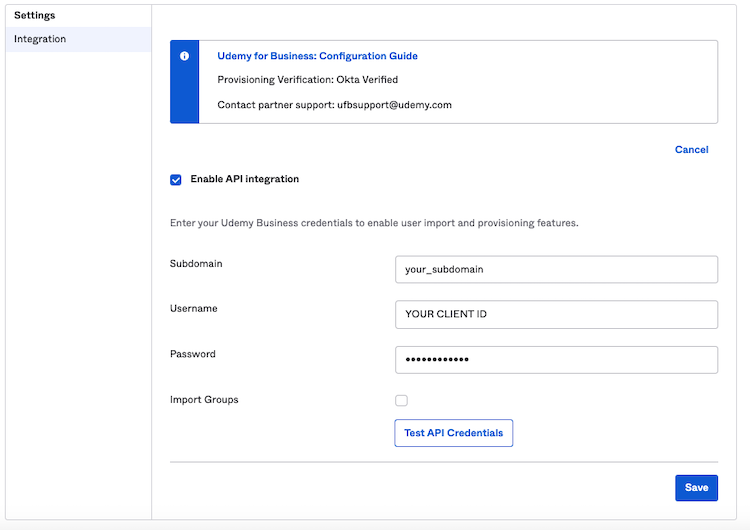Click the Username field label
The image size is (750, 530).
(x=194, y=309)
